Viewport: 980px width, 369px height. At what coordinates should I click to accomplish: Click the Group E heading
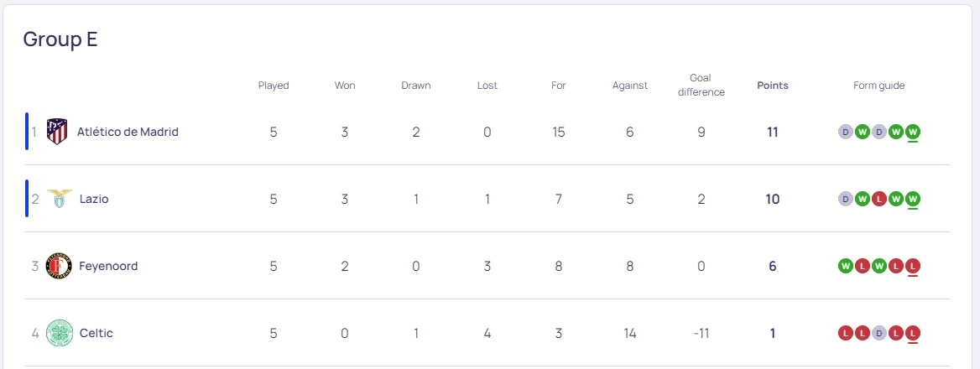click(x=60, y=39)
